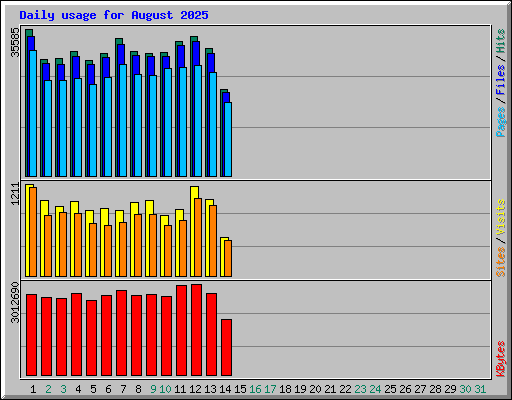Click the orange Sites bar for day 14

click(228, 258)
